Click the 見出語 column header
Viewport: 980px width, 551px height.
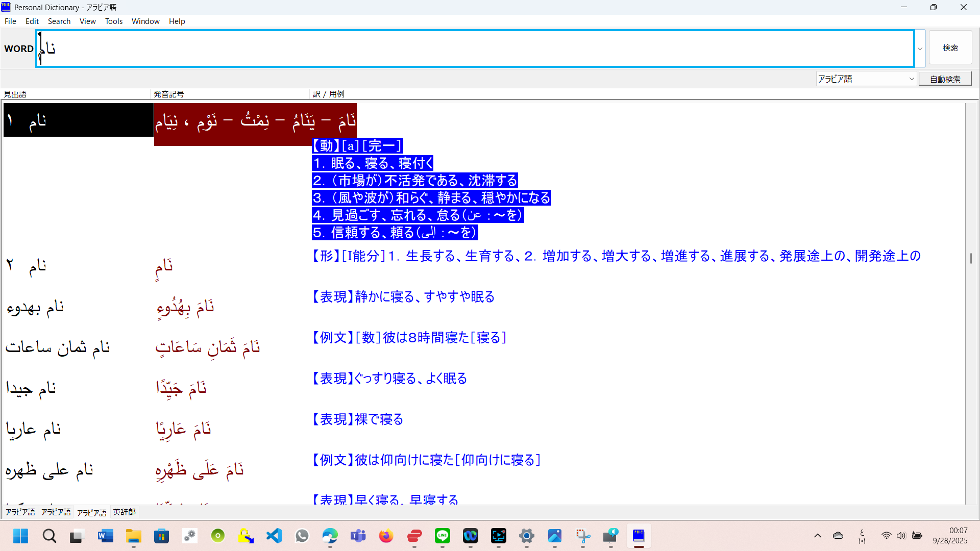(15, 94)
